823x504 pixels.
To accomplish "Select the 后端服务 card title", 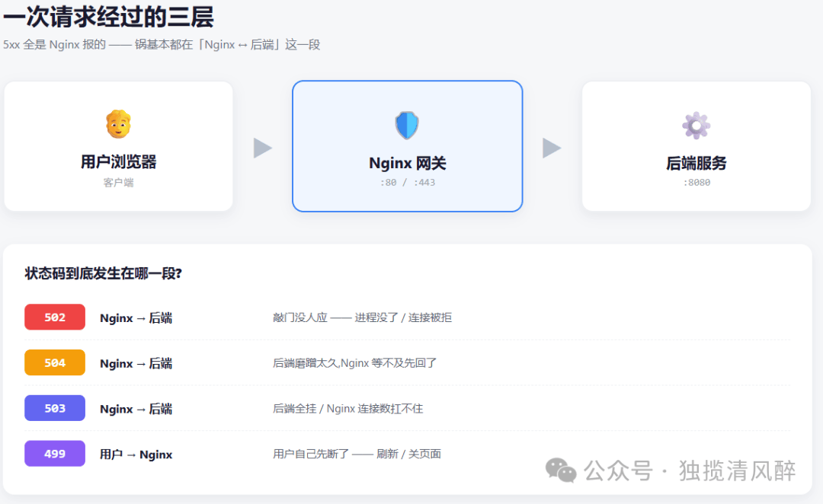I will (696, 163).
